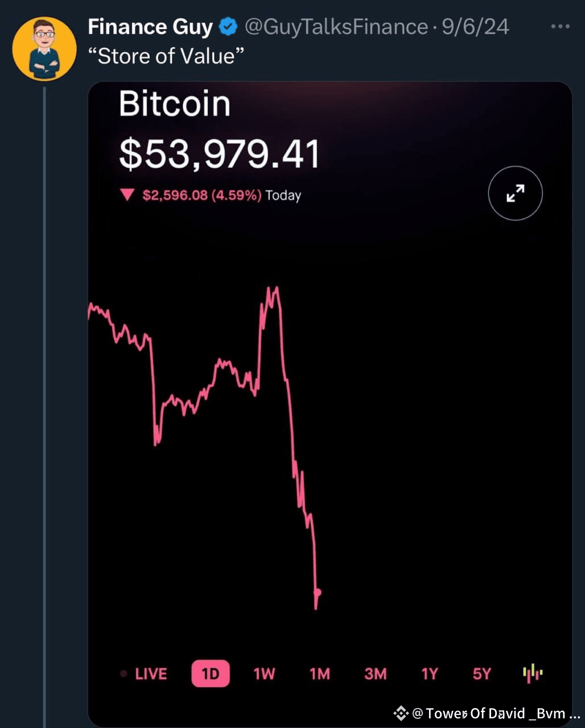Open the tweet's three-dot more menu
This screenshot has height=728, width=585.
(561, 27)
